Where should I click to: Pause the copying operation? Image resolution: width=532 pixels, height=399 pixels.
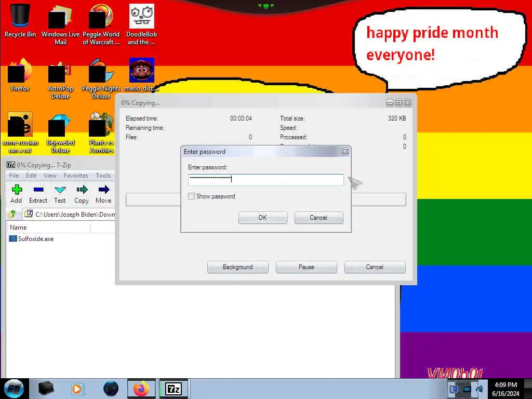pyautogui.click(x=307, y=267)
